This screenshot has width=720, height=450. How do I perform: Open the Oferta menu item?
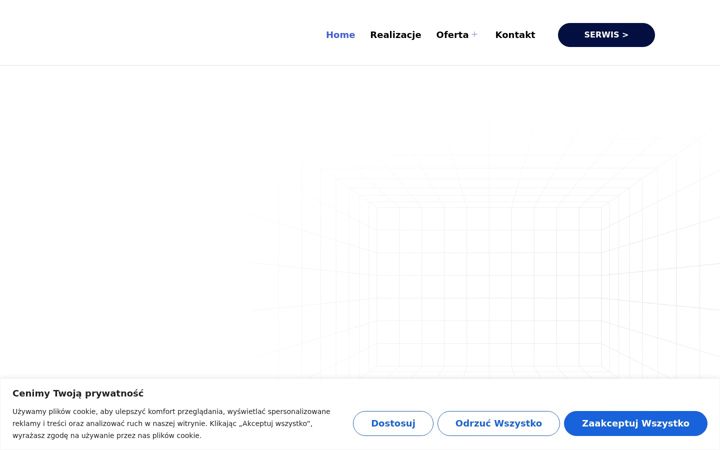452,35
